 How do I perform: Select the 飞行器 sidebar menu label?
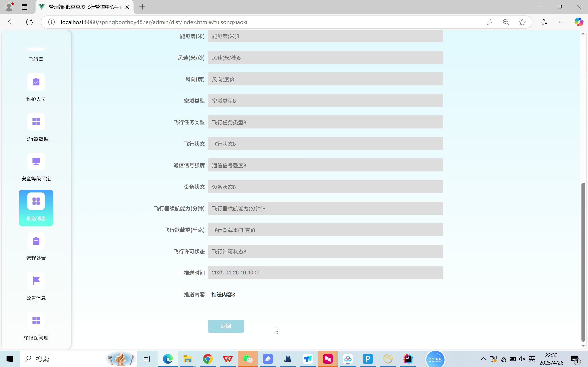coord(36,59)
